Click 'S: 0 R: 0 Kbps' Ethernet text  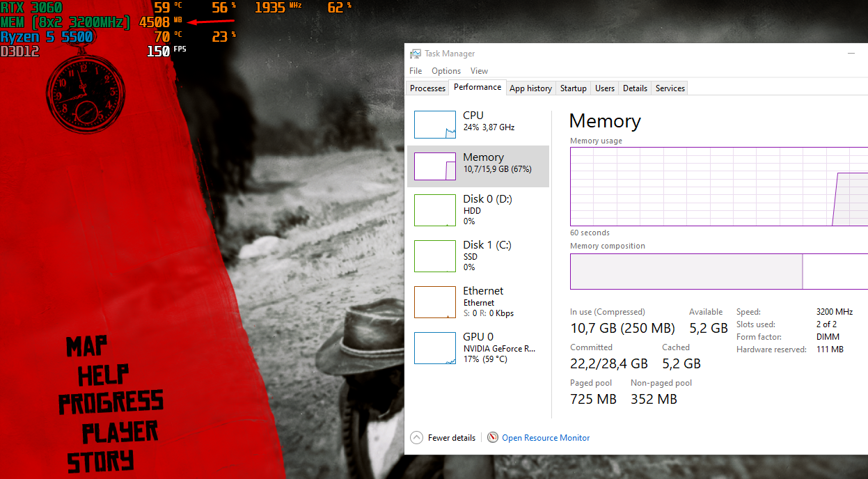coord(489,313)
